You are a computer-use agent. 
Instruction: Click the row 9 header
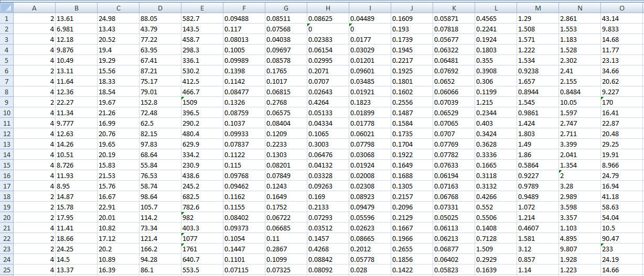[x=6, y=102]
